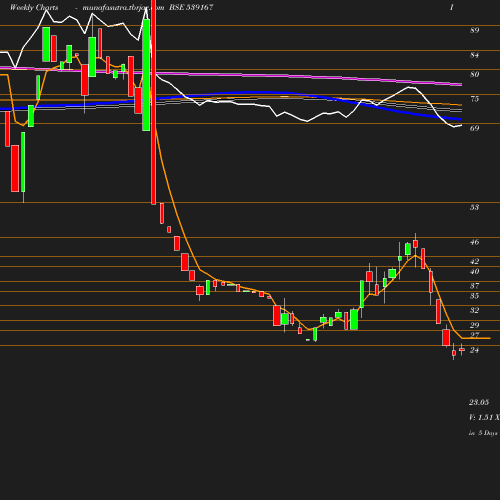The width and height of the screenshot is (500, 500).
Task: Click the tall red crash candlestick
Action: pos(154,102)
